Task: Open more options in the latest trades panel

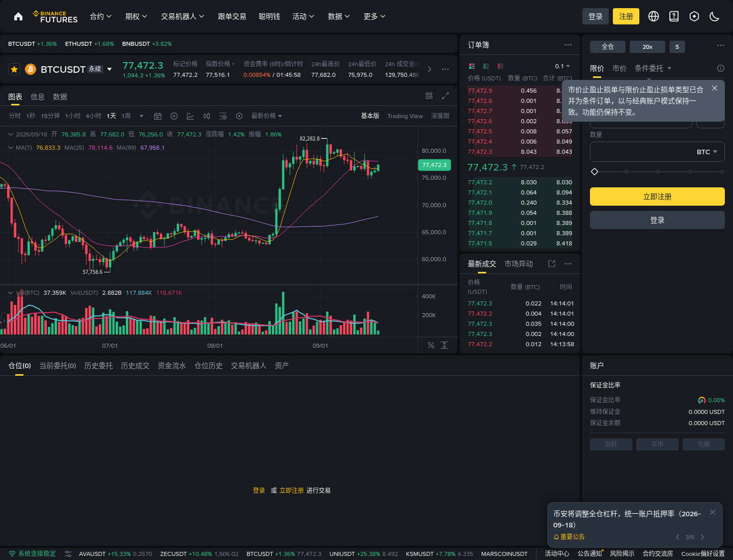Action: pos(568,264)
